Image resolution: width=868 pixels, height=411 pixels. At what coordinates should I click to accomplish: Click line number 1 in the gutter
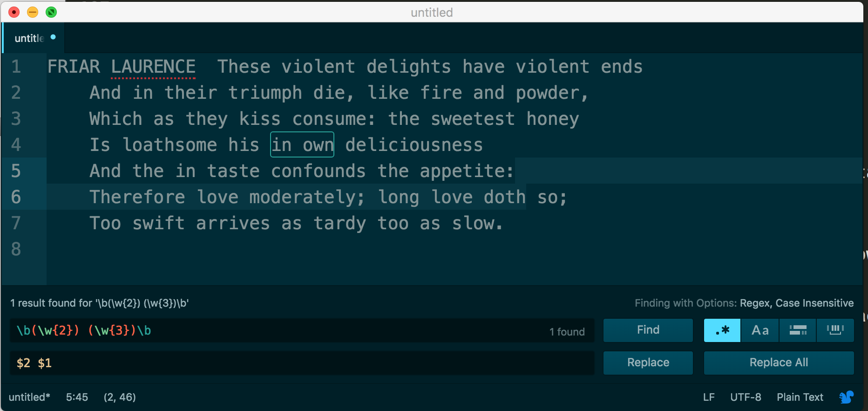(16, 67)
